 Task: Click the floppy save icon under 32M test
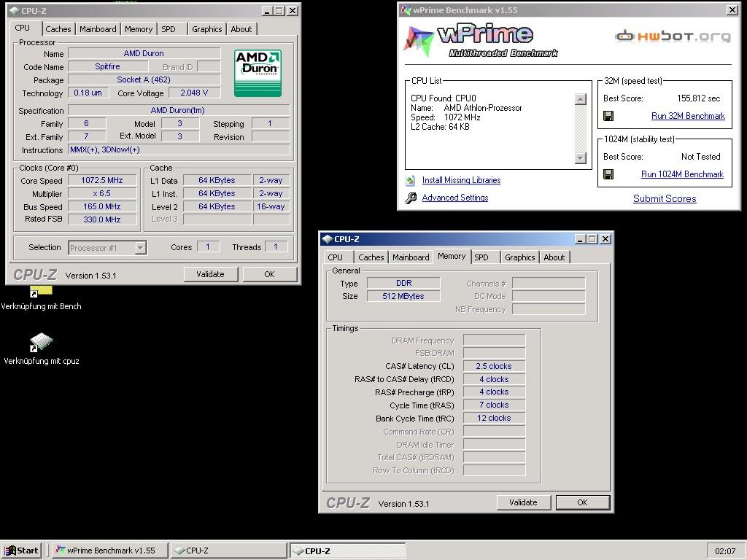(x=608, y=116)
